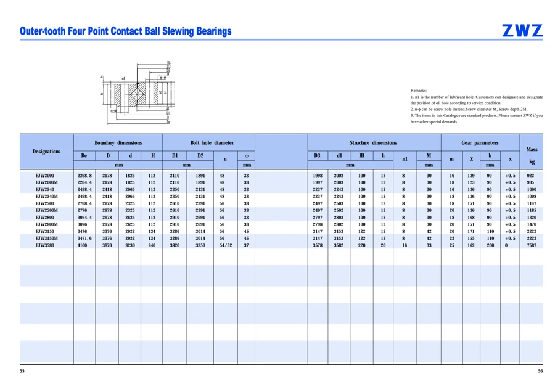This screenshot has width=555, height=392.
Task: Click page number 56
Action: click(540, 371)
